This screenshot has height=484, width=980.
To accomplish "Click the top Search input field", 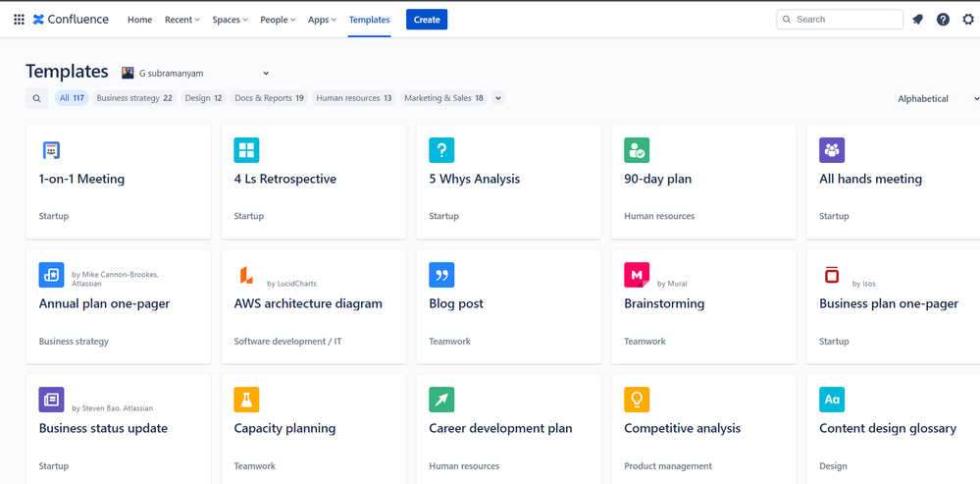I will (x=840, y=20).
